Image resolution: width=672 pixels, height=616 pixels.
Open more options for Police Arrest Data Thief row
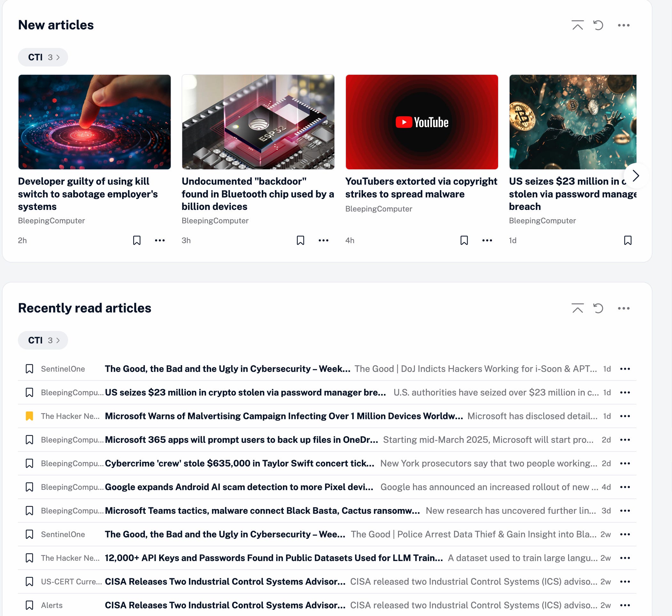[x=625, y=534]
